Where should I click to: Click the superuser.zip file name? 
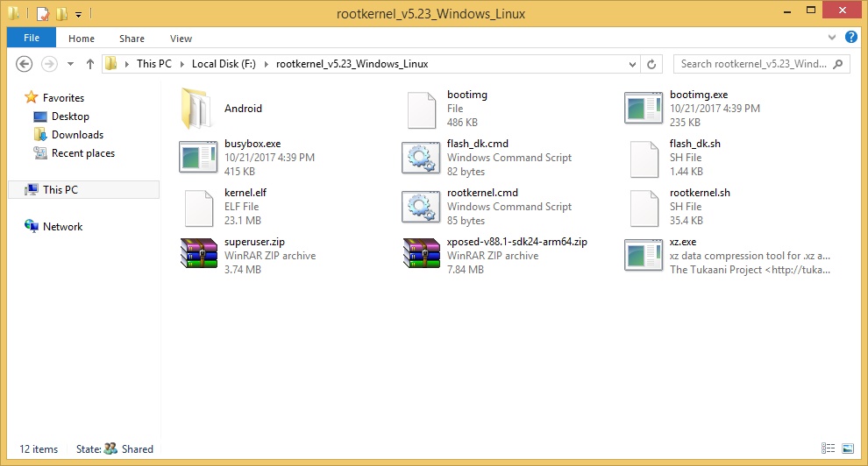[254, 242]
